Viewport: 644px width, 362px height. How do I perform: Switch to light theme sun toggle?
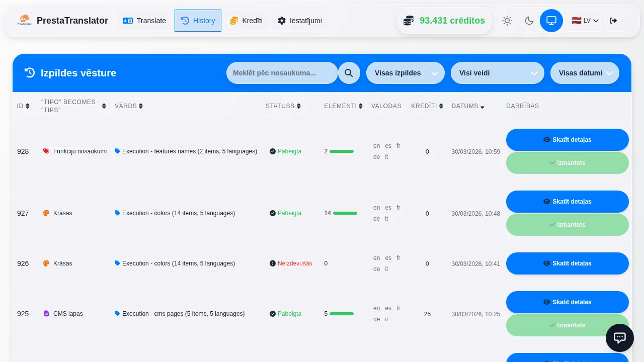click(507, 21)
